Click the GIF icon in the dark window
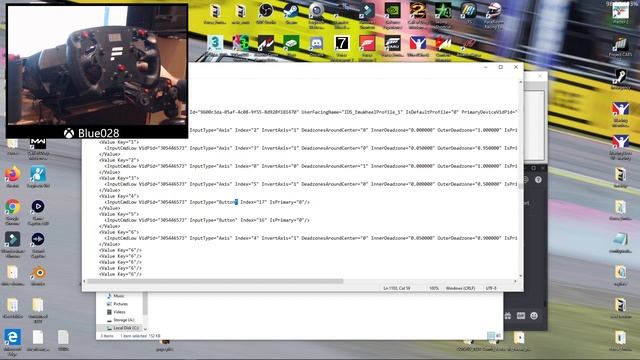Screen dimensions: 640x360 (521, 316)
